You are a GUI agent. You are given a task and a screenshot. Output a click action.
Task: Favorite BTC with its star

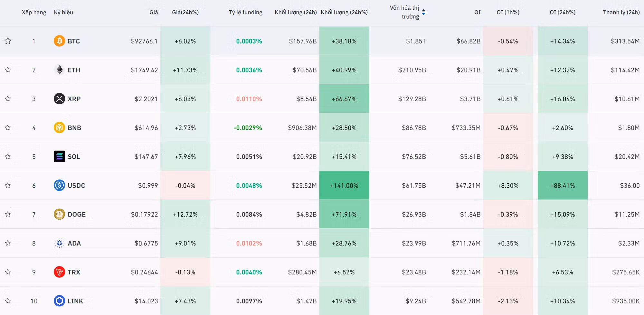[8, 41]
